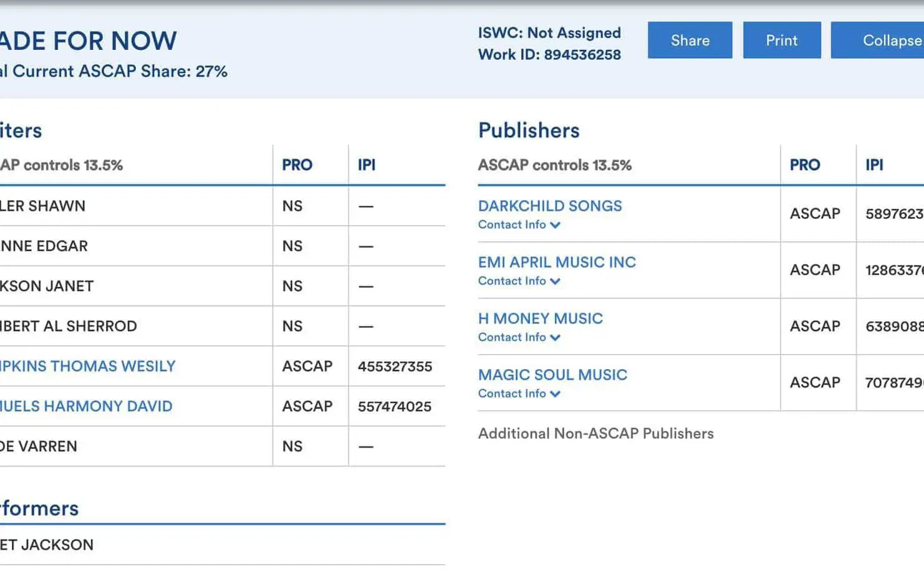Select IPI number 455327355
The image size is (924, 576).
(395, 367)
